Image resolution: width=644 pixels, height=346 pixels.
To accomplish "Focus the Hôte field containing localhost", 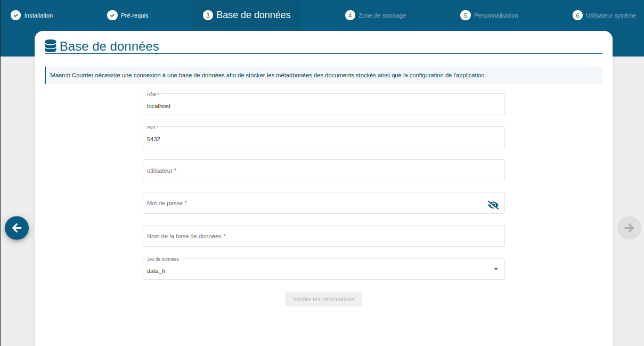I will click(323, 106).
